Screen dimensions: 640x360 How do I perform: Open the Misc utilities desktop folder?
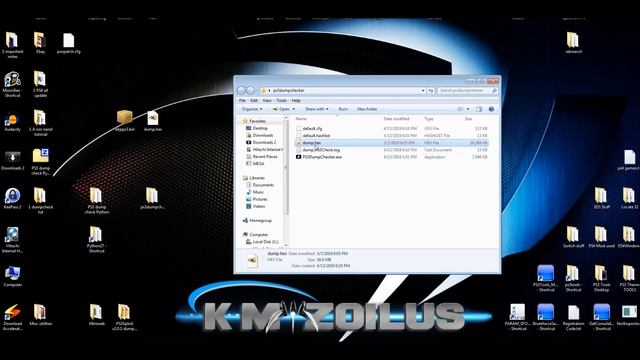(40, 315)
